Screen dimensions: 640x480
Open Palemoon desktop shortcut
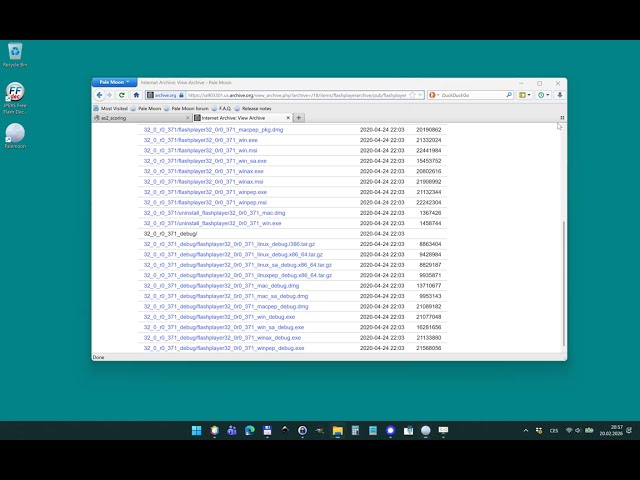pyautogui.click(x=15, y=136)
